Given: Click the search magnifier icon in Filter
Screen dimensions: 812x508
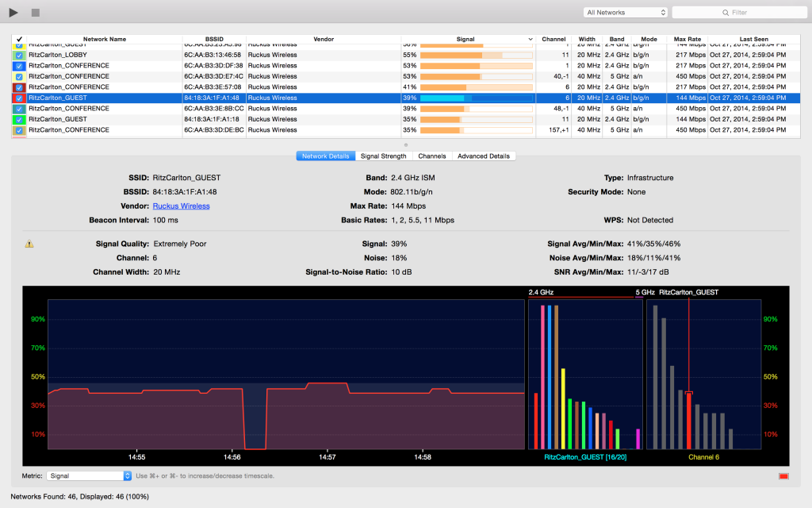Looking at the screenshot, I should point(726,13).
